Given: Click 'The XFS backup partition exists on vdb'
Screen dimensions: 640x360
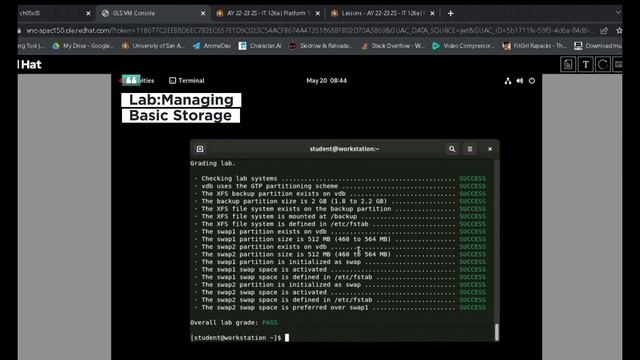Looking at the screenshot, I should tap(273, 194).
